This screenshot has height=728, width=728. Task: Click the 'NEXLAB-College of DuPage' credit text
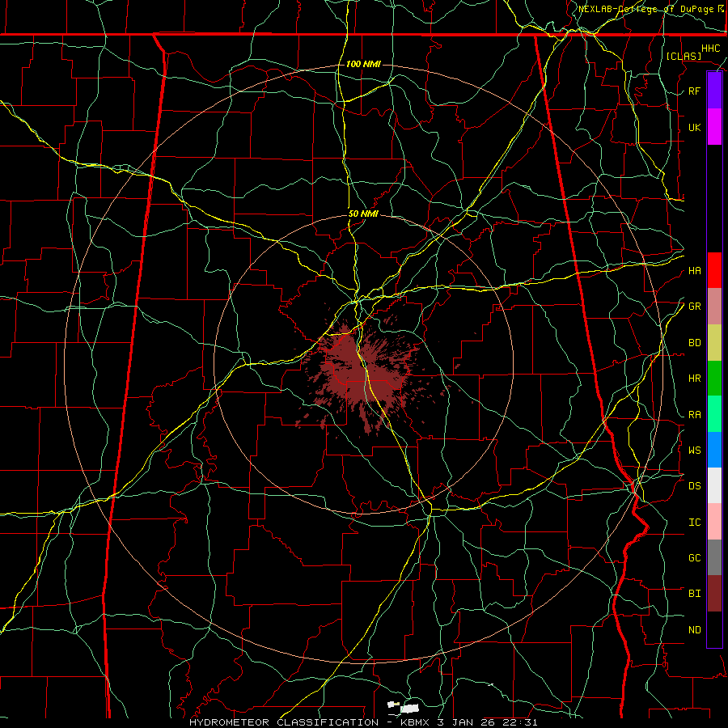pos(645,9)
